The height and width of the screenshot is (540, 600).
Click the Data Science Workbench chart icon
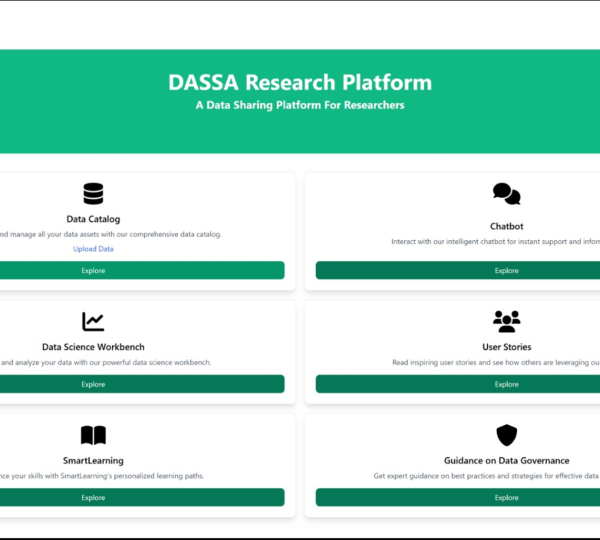[93, 321]
